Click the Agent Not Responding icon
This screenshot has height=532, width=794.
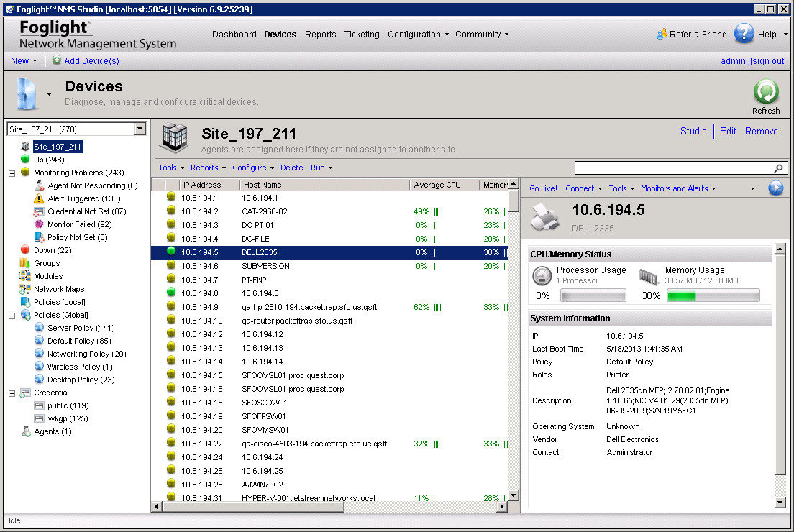click(x=39, y=185)
